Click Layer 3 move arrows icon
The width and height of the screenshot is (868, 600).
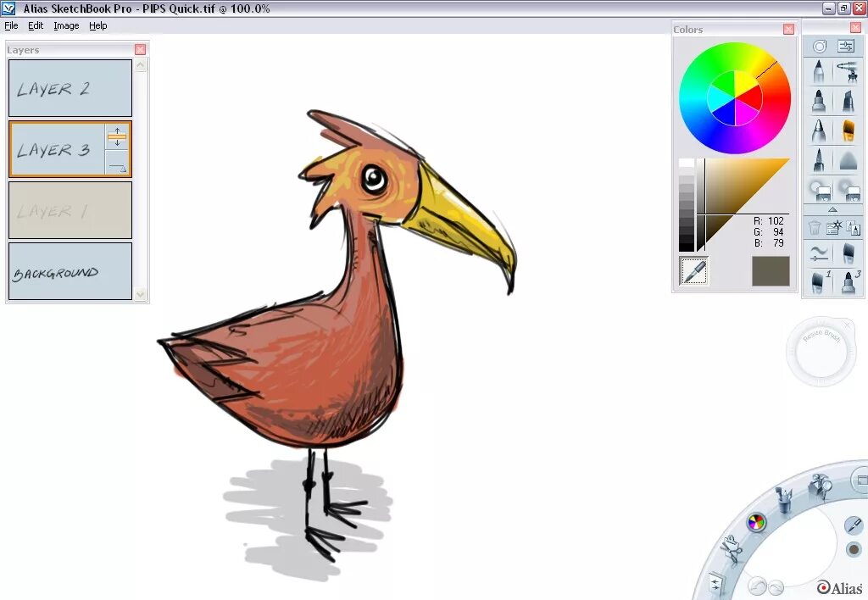pos(117,136)
